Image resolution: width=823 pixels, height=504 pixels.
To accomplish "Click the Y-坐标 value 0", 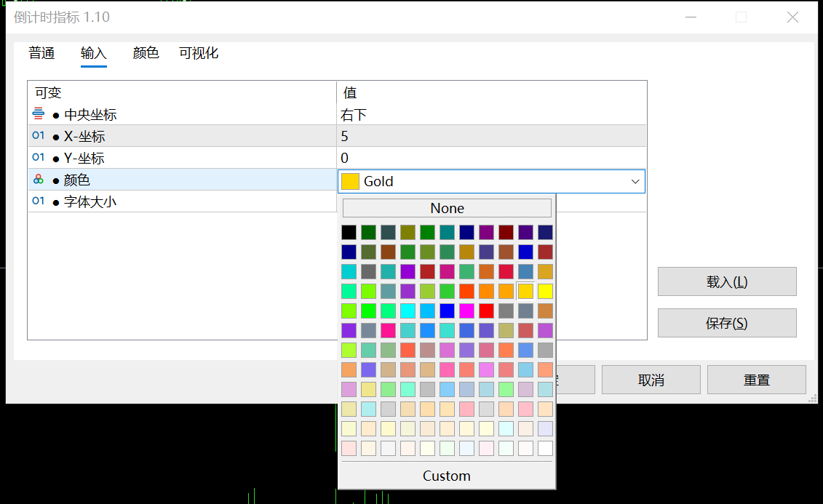I will [x=344, y=158].
